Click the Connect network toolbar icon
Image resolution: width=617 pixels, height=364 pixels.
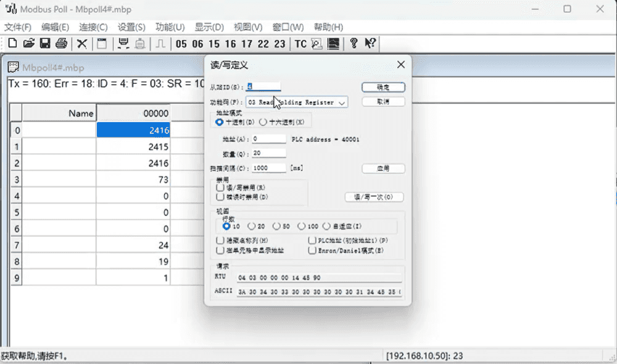pyautogui.click(x=123, y=44)
